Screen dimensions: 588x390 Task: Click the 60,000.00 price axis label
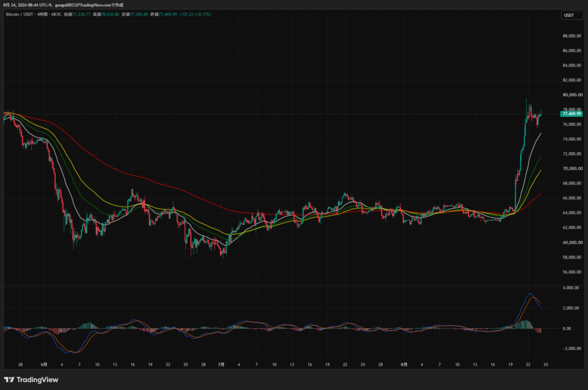pos(572,243)
